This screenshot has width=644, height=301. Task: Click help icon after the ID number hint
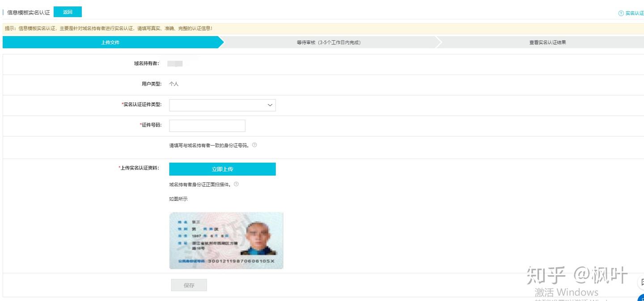(254, 145)
